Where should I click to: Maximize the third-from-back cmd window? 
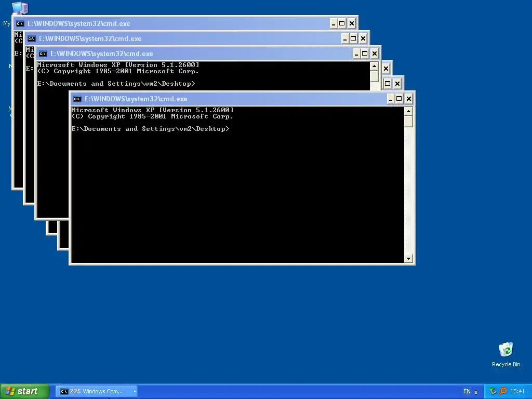click(x=365, y=54)
